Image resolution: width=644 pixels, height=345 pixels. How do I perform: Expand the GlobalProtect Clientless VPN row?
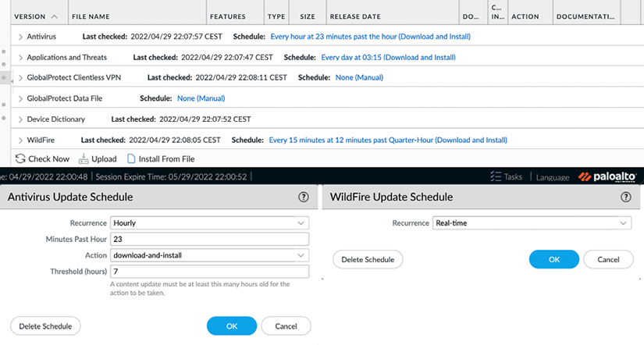[20, 77]
